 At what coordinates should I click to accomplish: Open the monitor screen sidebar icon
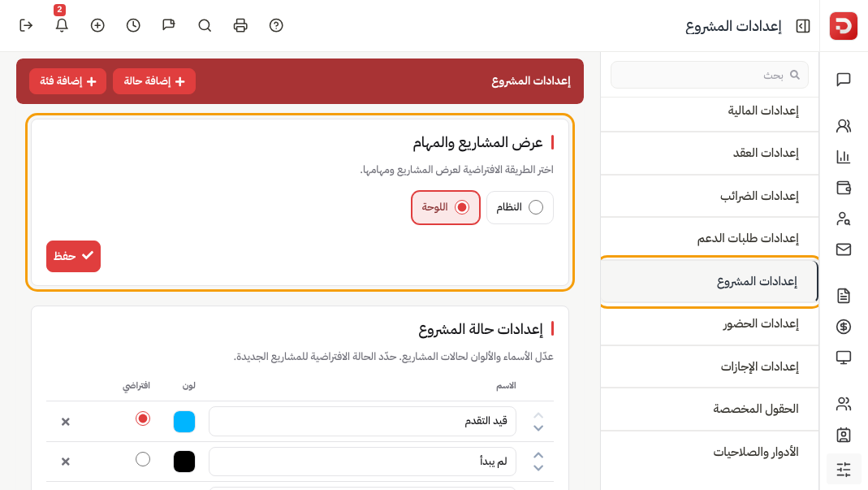click(843, 358)
